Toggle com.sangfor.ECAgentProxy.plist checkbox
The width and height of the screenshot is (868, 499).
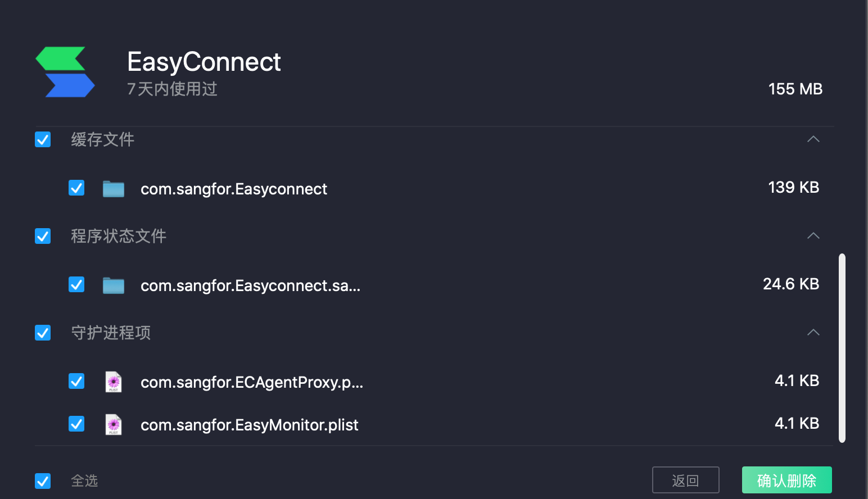(x=76, y=381)
